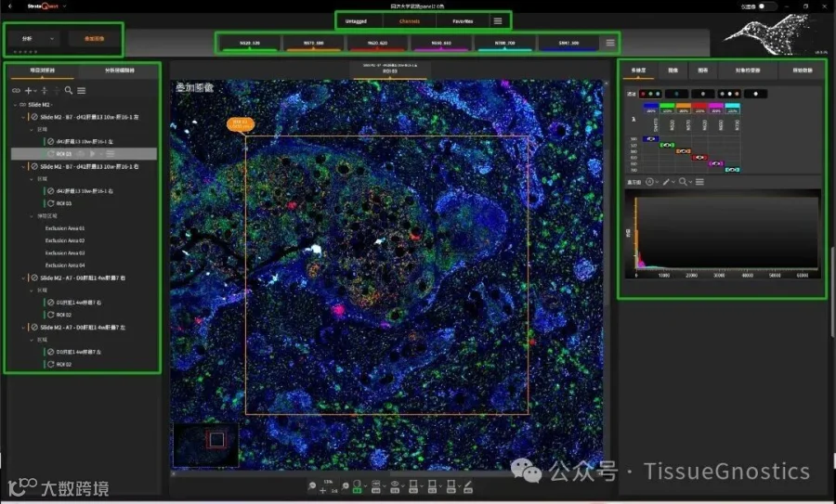Collapse the root Slide M2 tree node
Viewport: 836px width, 504px height.
(x=15, y=105)
